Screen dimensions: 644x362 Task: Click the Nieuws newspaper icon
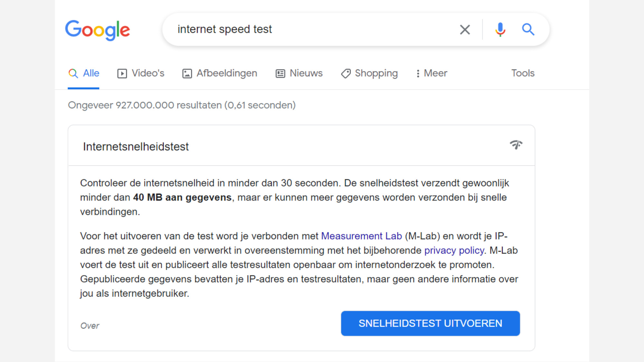pos(280,74)
